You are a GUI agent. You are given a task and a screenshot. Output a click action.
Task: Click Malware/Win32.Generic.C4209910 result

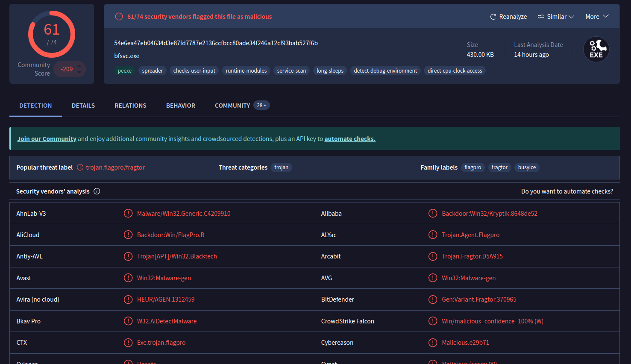pos(184,213)
